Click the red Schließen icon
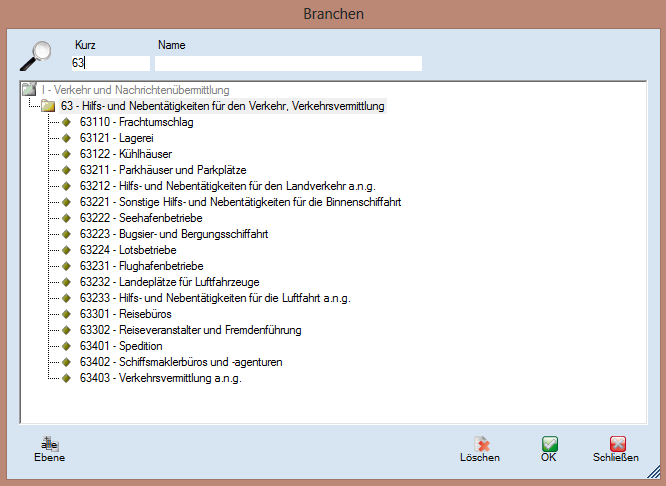Viewport: 666px width, 486px height. pos(617,444)
